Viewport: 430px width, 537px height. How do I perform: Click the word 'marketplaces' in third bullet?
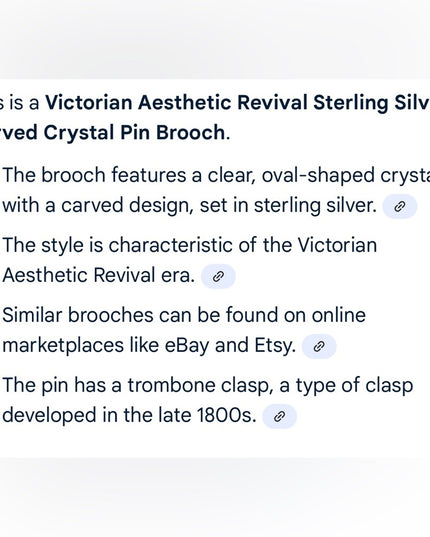click(63, 345)
